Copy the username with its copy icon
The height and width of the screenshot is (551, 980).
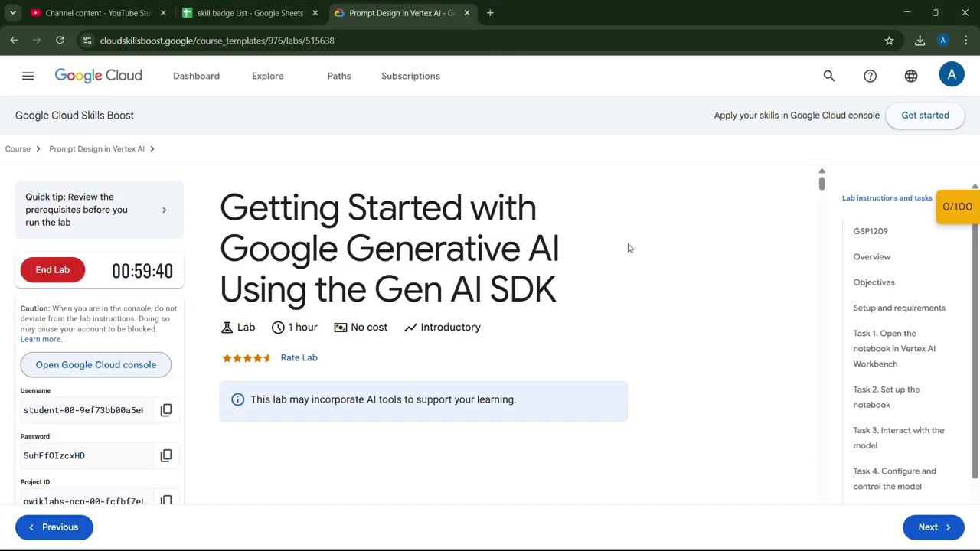coord(166,410)
